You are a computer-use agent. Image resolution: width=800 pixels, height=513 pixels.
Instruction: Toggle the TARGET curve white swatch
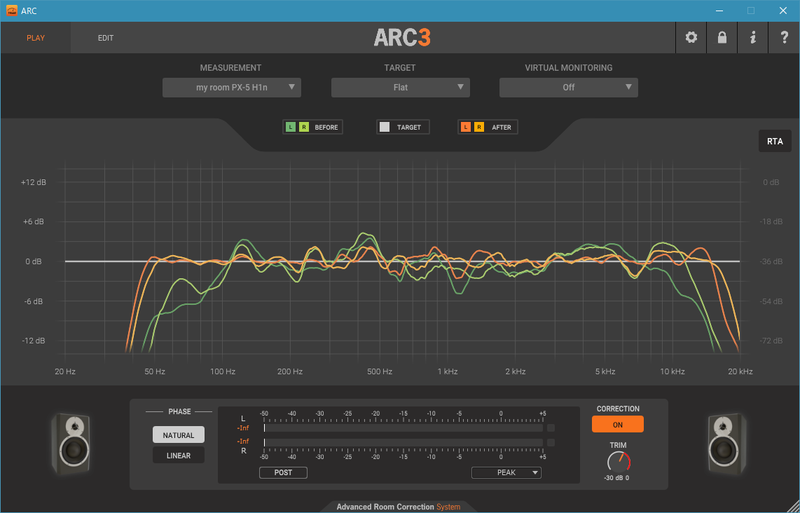[385, 127]
